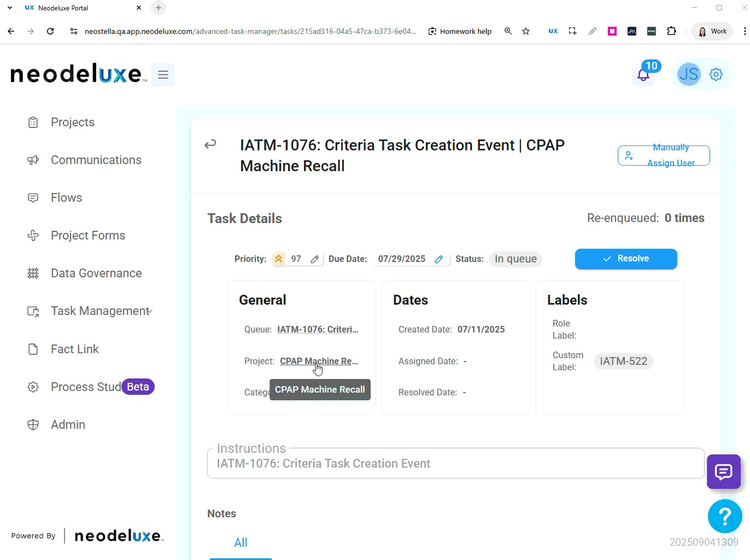
Task: Open the notifications bell
Action: click(643, 75)
